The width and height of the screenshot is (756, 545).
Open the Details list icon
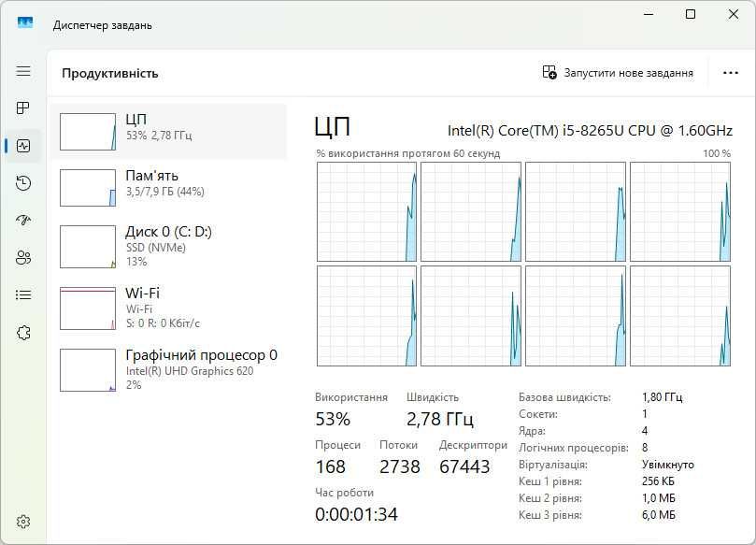click(x=23, y=295)
